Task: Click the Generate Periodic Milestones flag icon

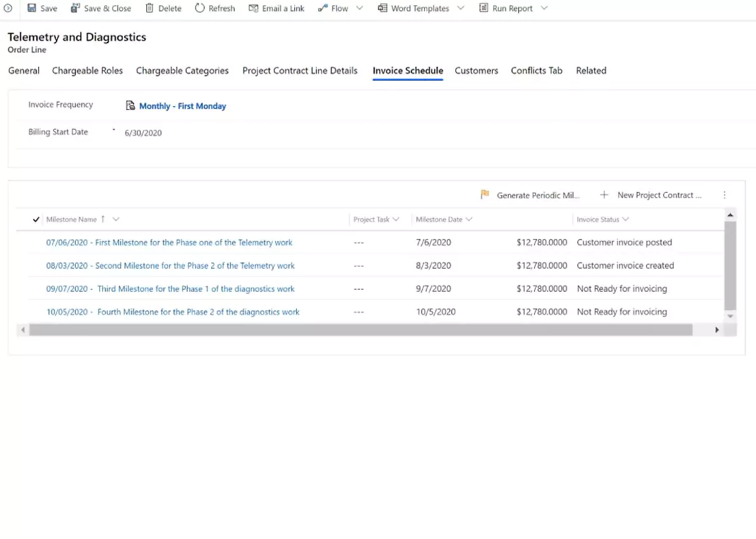Action: [x=485, y=195]
